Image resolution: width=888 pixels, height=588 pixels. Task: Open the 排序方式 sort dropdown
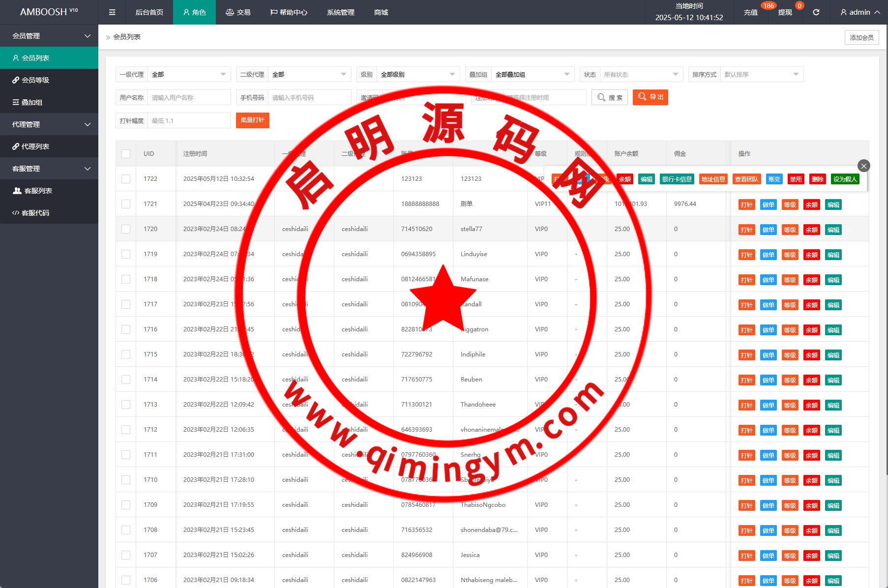point(761,75)
